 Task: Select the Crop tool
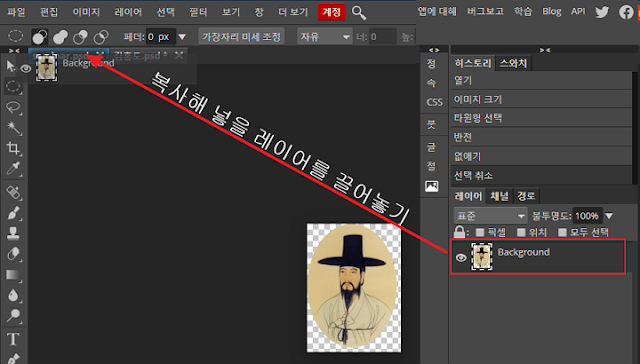click(x=13, y=148)
